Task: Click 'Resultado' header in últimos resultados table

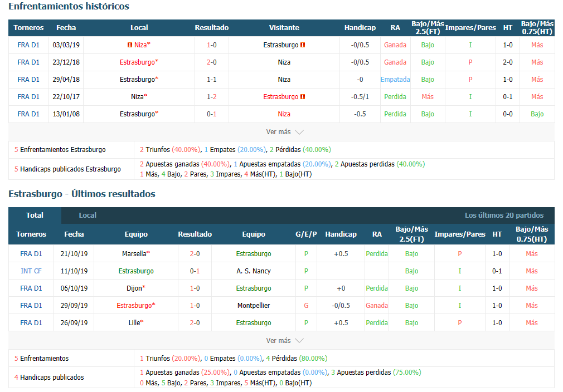Action: point(195,234)
